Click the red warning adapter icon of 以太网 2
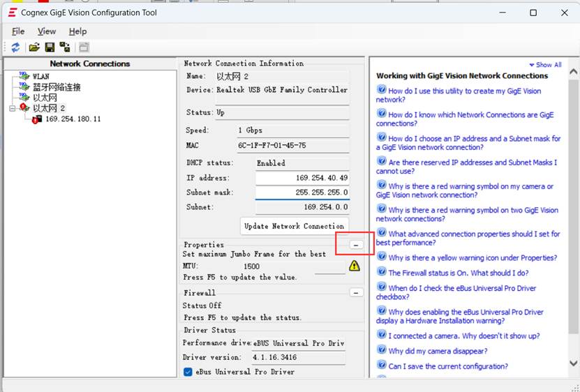Screen dimensions: 580x392 pyautogui.click(x=24, y=108)
